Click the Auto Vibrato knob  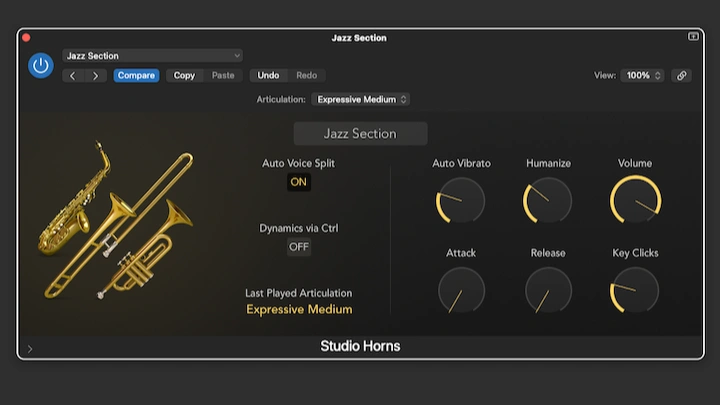pos(461,200)
